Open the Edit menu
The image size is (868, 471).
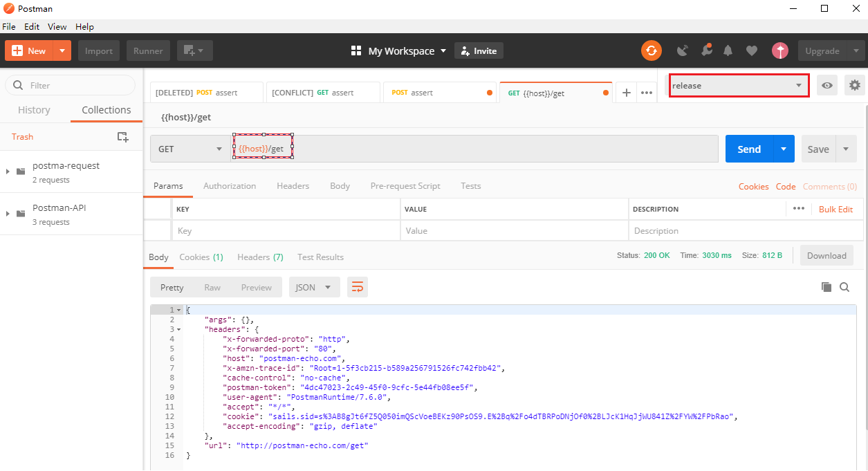tap(32, 26)
